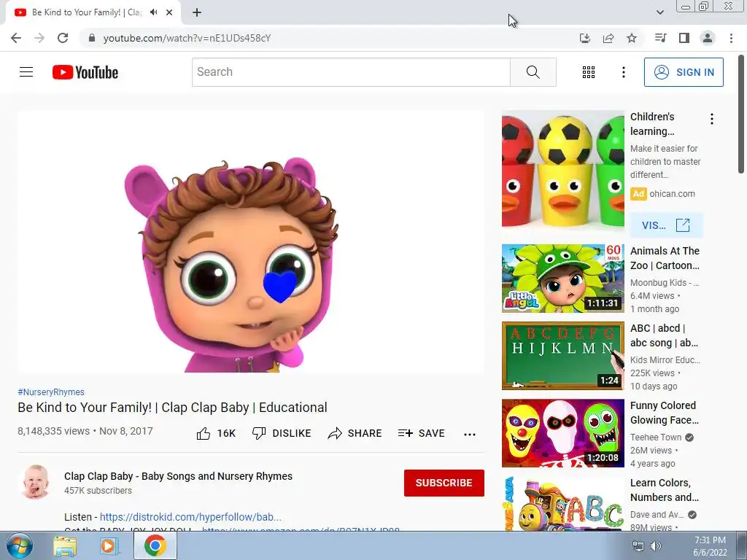Image resolution: width=747 pixels, height=560 pixels.
Task: Toggle the browser side panel
Action: pyautogui.click(x=684, y=38)
